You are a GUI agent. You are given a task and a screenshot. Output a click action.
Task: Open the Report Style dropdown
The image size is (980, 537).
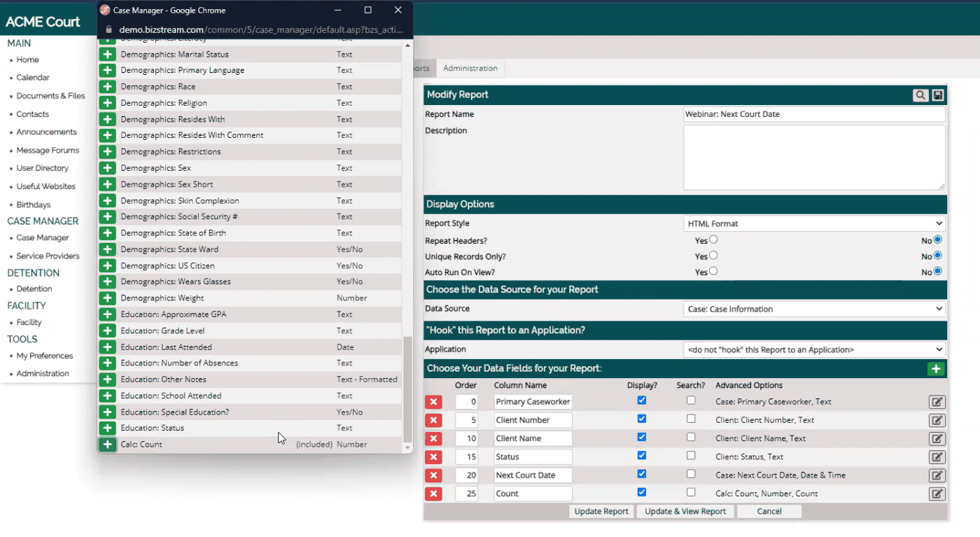[x=815, y=224]
